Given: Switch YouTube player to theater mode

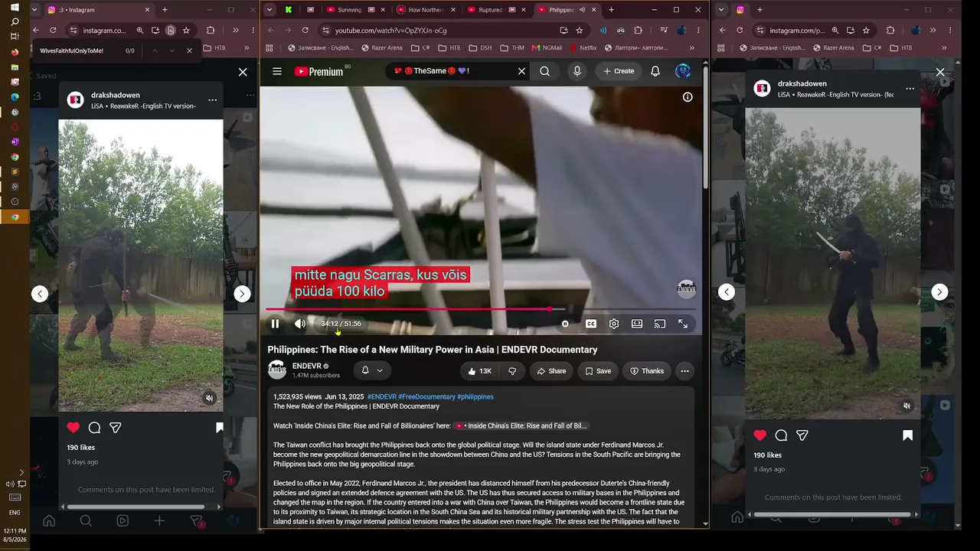Looking at the screenshot, I should (x=637, y=324).
